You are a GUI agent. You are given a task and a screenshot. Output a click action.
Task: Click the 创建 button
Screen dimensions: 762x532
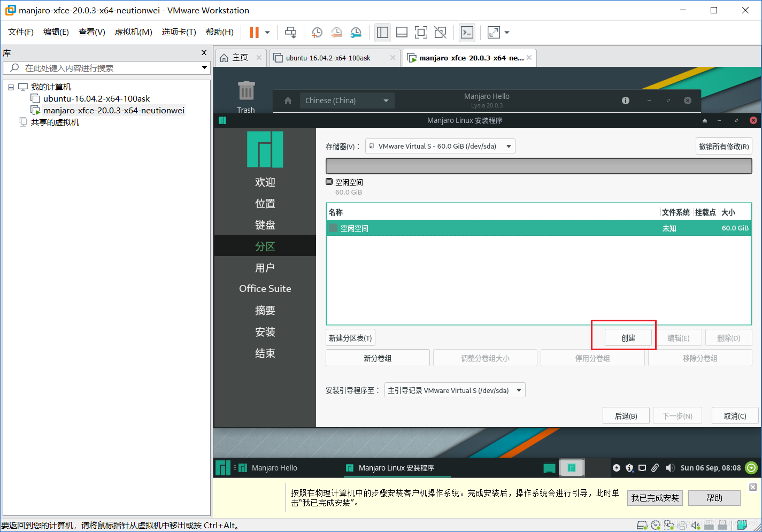click(628, 338)
